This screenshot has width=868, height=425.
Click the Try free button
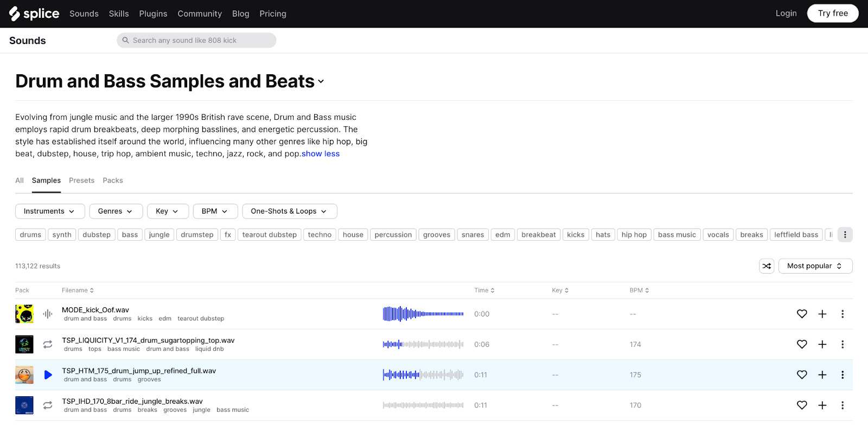(x=833, y=13)
